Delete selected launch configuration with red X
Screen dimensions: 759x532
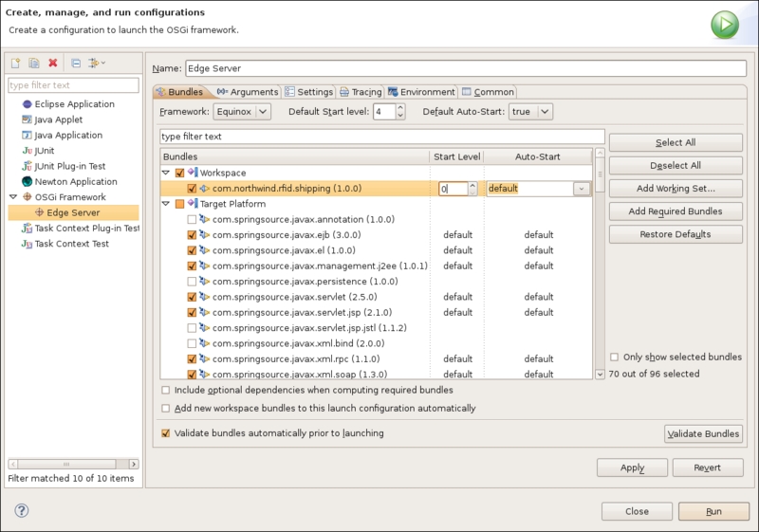pos(53,63)
